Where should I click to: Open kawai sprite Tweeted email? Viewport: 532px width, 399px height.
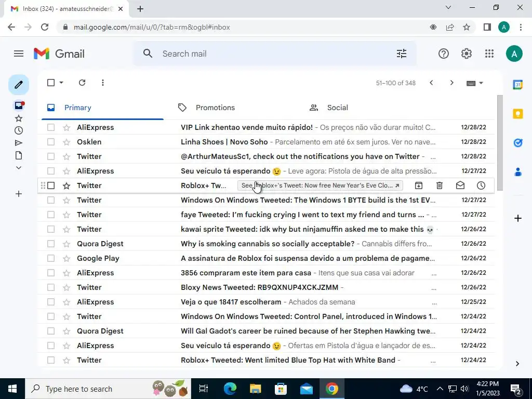(x=266, y=229)
